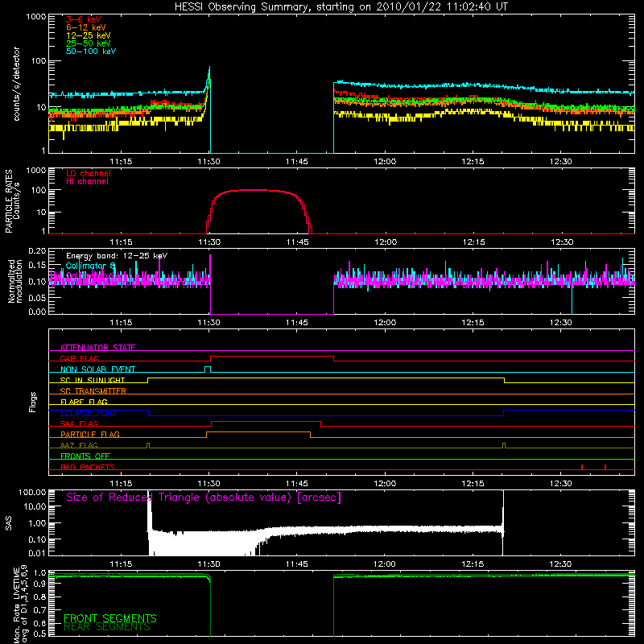Click 12:00 tick label under the Flags panel
Screen dimensions: 644x644
pos(385,484)
